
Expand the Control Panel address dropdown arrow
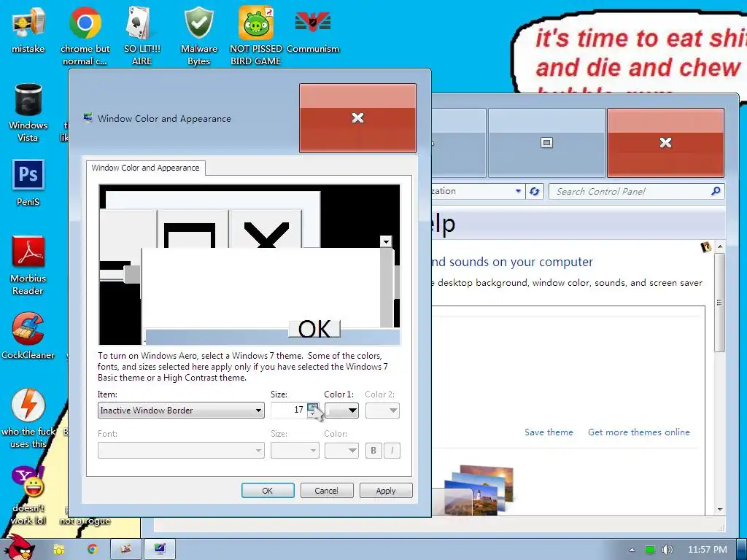pyautogui.click(x=519, y=192)
